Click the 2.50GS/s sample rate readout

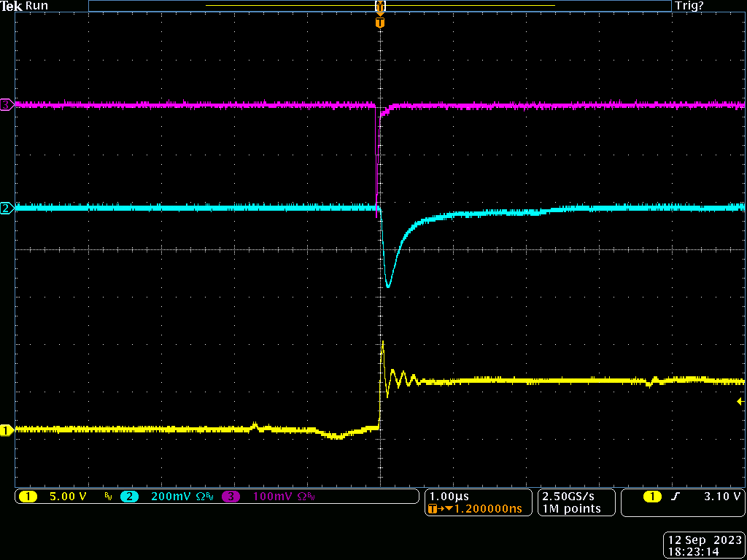coord(568,497)
